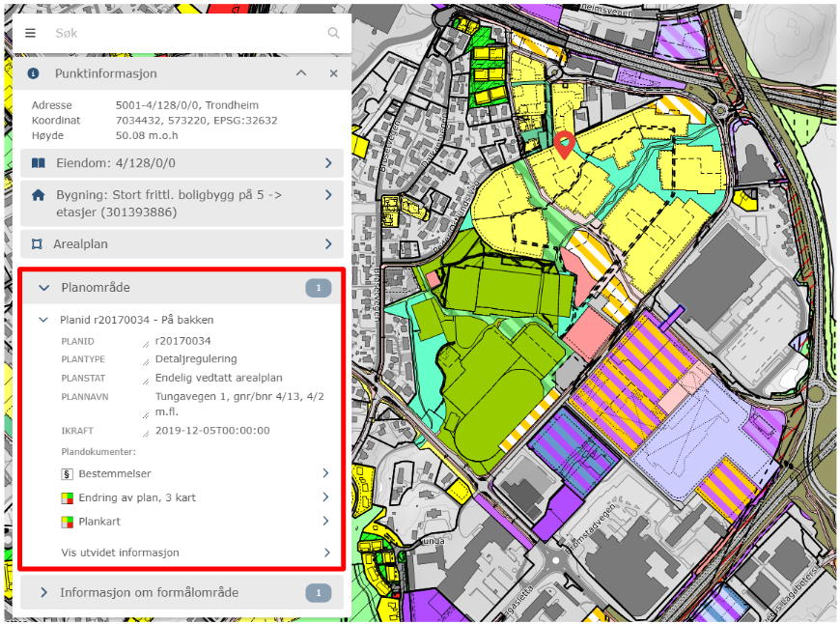Click the Plankart map icon
Image resolution: width=840 pixels, height=624 pixels.
[x=68, y=522]
